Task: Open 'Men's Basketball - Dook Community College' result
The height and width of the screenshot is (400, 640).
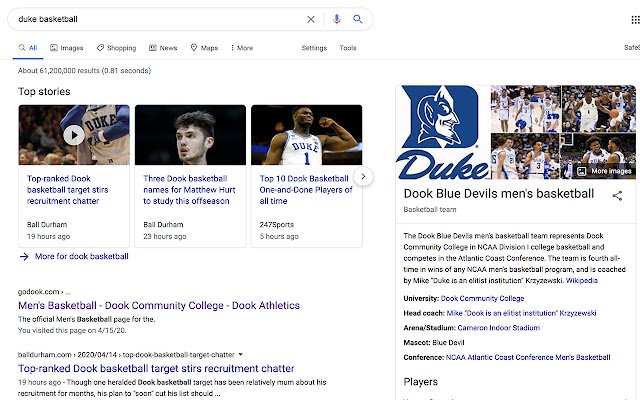Action: [x=159, y=305]
